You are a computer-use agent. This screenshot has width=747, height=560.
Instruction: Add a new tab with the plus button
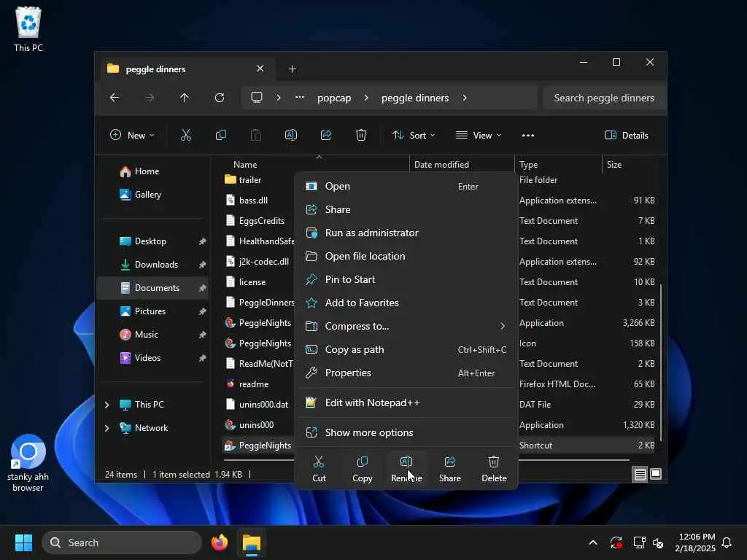[x=292, y=69]
